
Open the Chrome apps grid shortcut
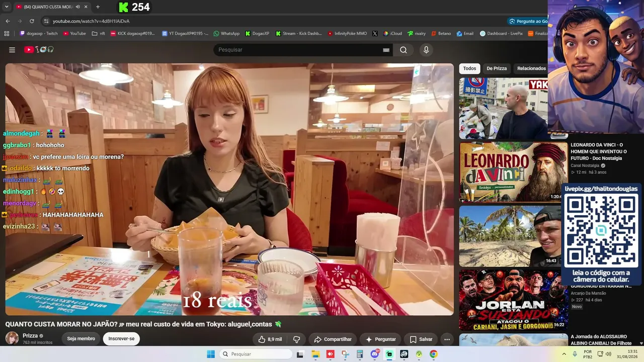[x=7, y=34]
